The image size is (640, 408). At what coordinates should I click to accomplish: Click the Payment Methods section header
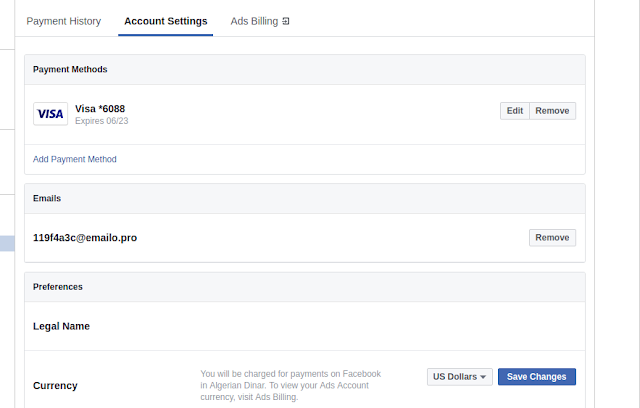[x=305, y=69]
